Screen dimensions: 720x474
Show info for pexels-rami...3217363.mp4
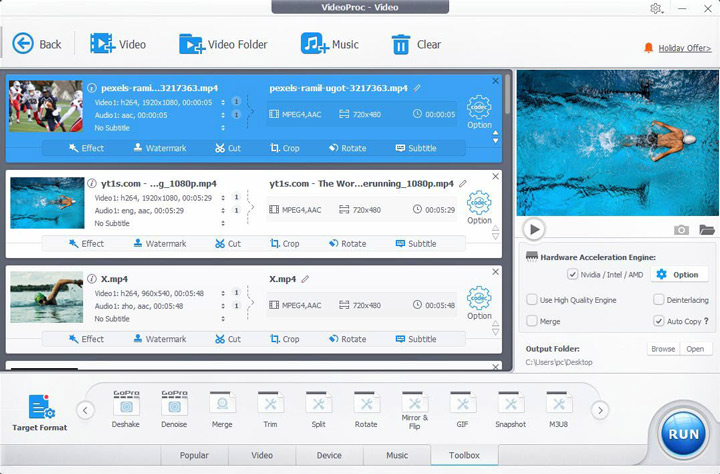[92, 88]
